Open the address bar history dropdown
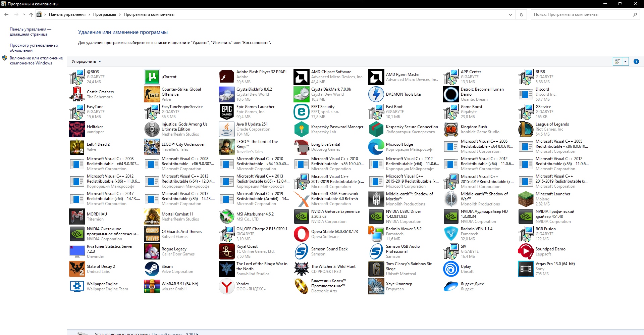The width and height of the screenshot is (644, 335). [x=510, y=14]
